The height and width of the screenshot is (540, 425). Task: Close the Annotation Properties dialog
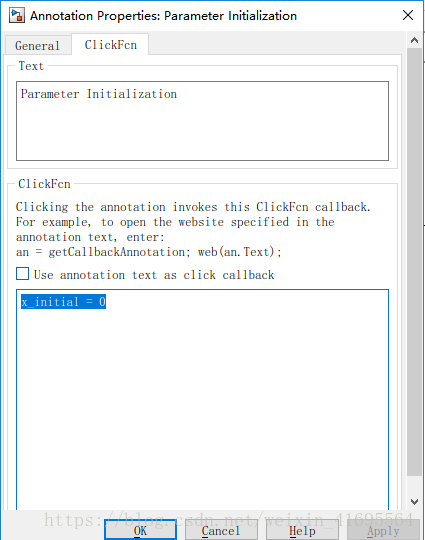tap(408, 15)
